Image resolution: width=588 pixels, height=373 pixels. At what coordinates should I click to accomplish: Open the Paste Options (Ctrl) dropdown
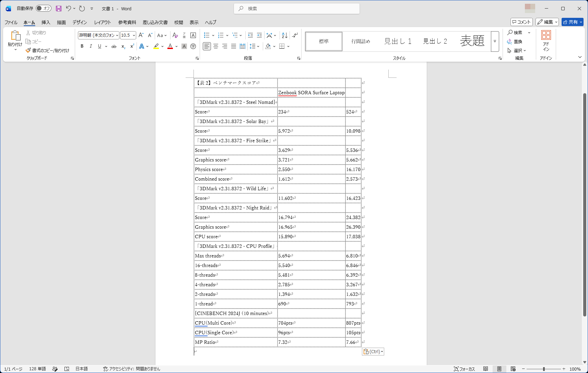[x=373, y=351]
